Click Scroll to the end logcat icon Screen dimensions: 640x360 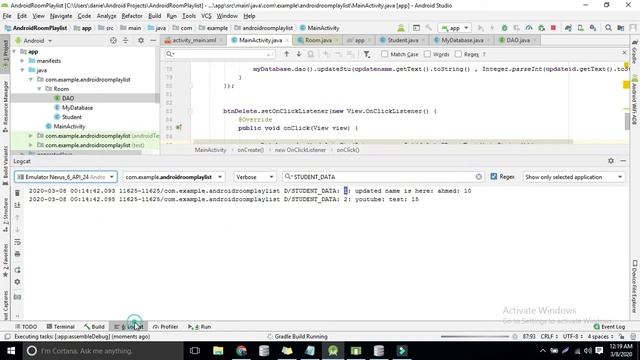17,205
